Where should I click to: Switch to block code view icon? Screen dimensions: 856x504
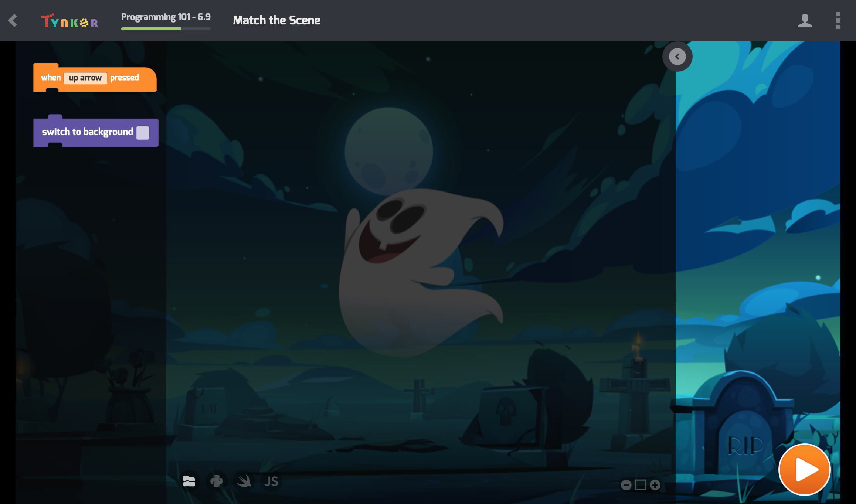click(x=189, y=481)
